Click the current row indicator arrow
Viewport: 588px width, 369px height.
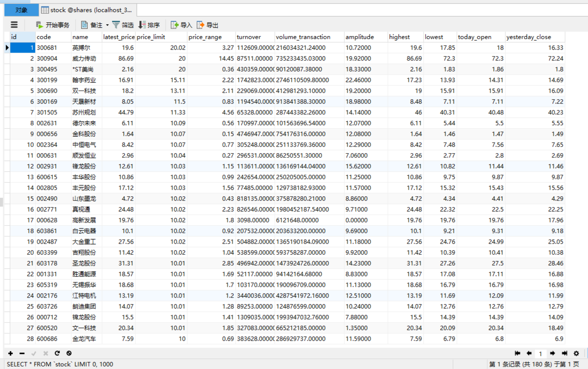point(7,48)
